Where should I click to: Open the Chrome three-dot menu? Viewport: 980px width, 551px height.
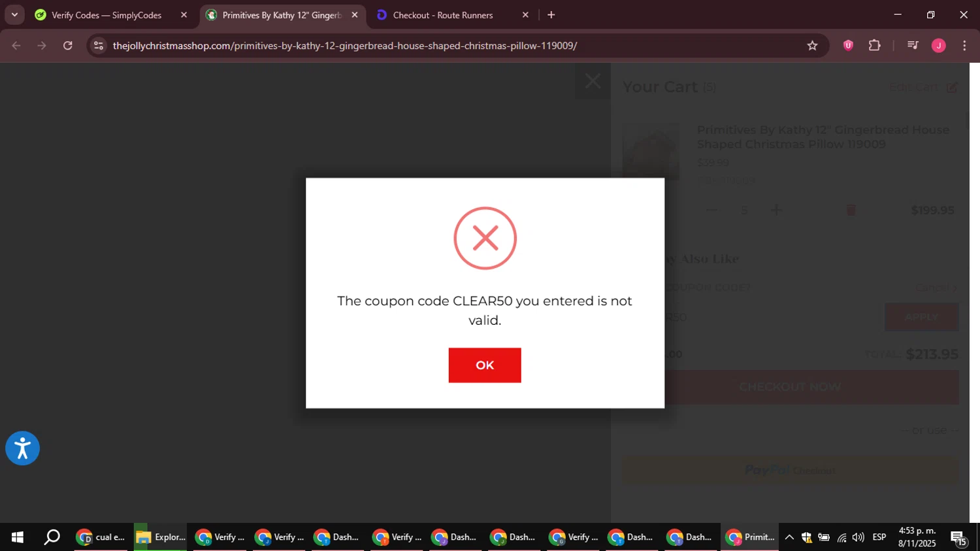[965, 46]
